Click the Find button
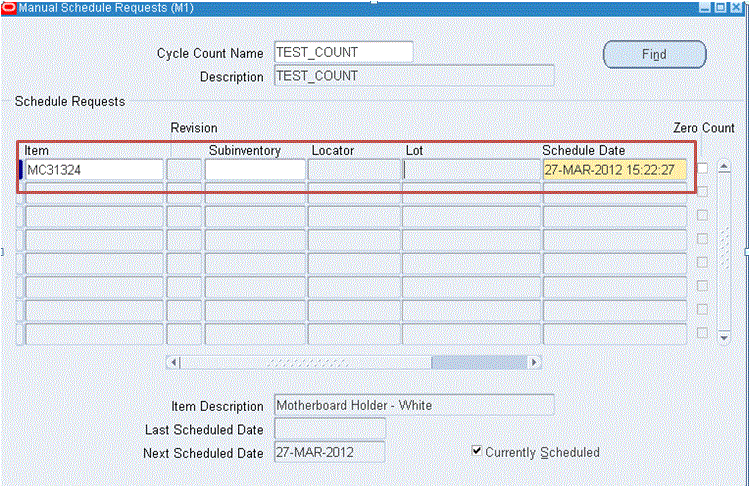The image size is (750, 487). tap(654, 54)
